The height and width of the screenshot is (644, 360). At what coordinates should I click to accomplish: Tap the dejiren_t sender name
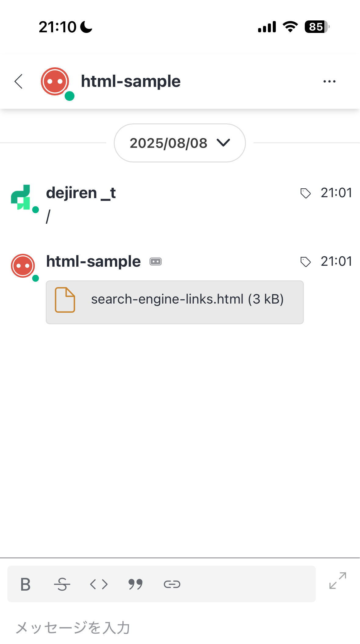pyautogui.click(x=81, y=193)
